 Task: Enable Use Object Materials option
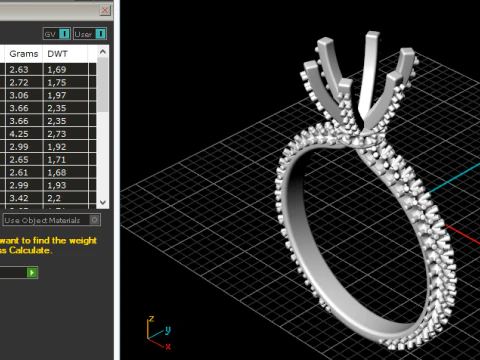coord(52,220)
